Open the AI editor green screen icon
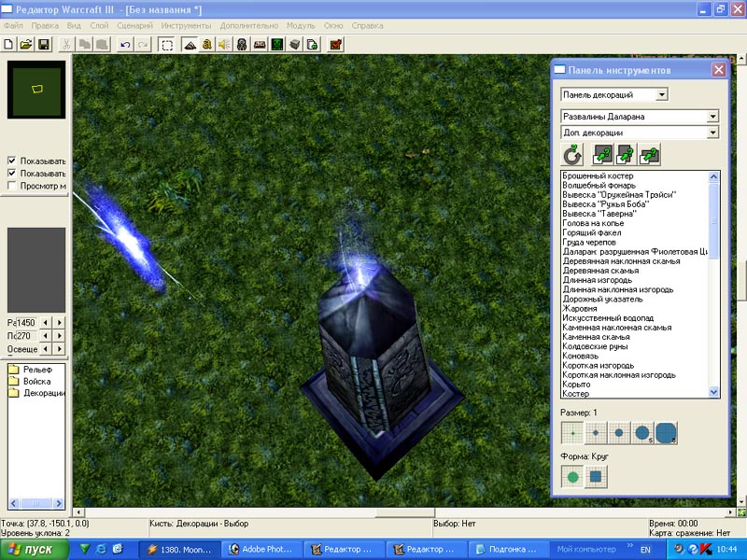 [277, 45]
